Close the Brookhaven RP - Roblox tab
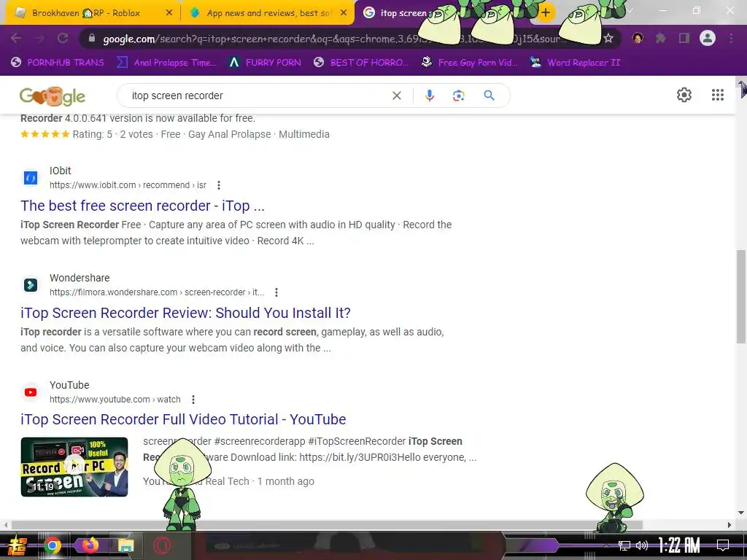The image size is (747, 560). (x=169, y=13)
